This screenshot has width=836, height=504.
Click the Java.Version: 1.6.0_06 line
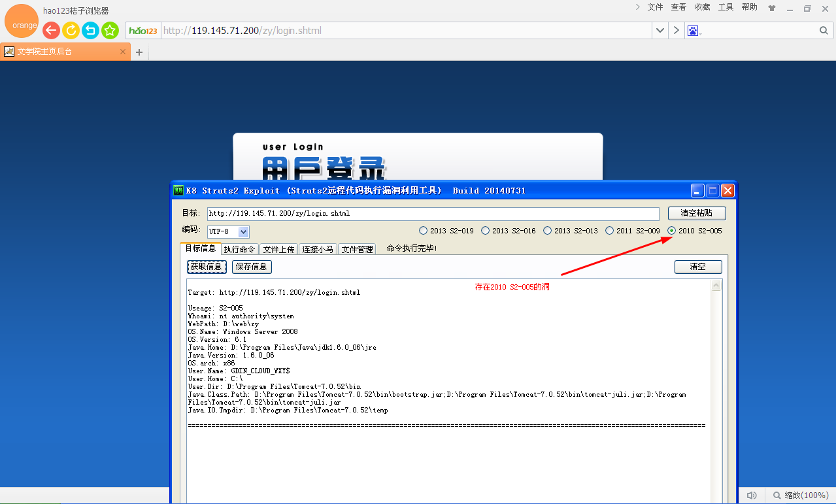pos(231,355)
